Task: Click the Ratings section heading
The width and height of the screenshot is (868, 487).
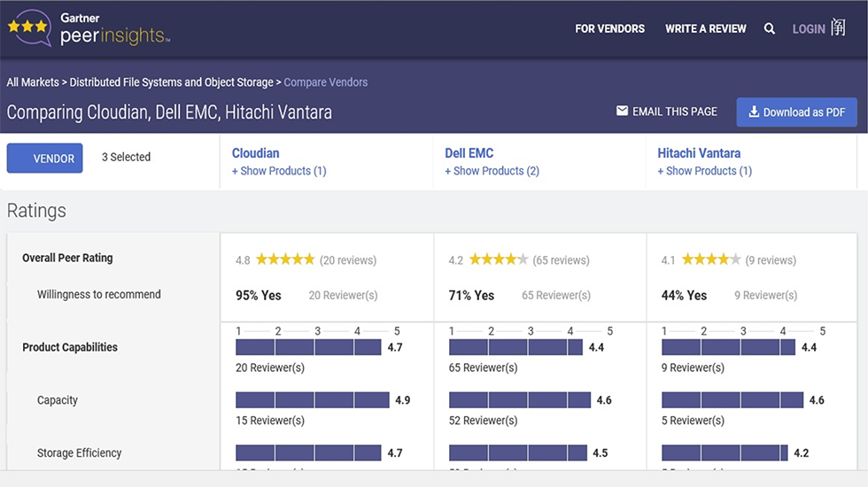Action: (36, 211)
